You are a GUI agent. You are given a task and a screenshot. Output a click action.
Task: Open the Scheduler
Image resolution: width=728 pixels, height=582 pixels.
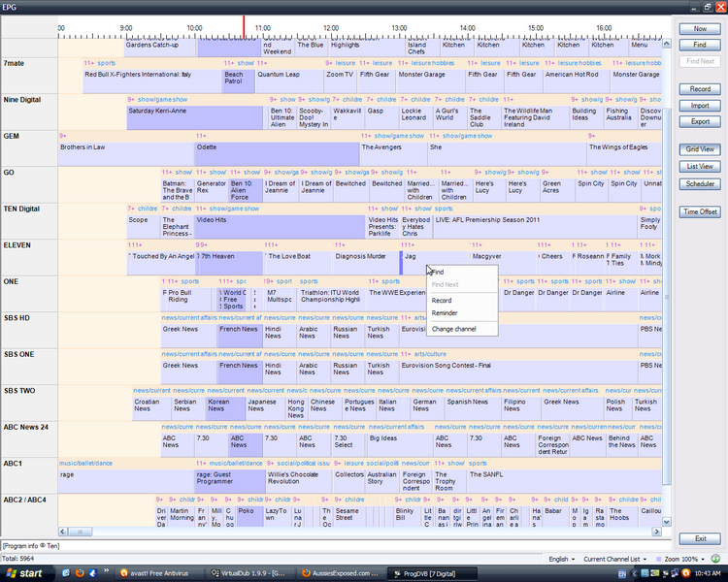pyautogui.click(x=699, y=183)
